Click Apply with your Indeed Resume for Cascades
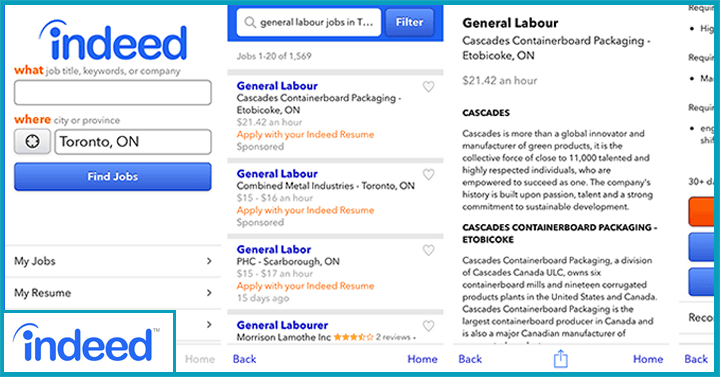Image resolution: width=720 pixels, height=377 pixels. click(305, 135)
